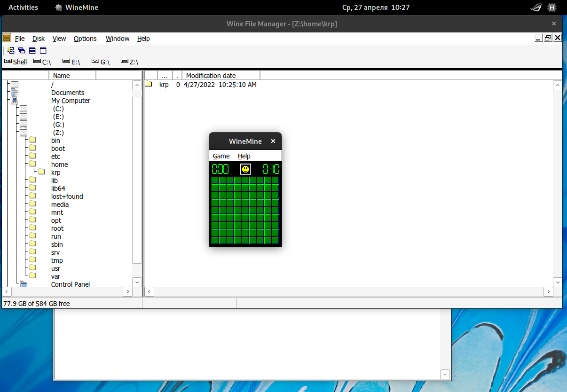Click the krp folder icon in the file list

click(149, 84)
